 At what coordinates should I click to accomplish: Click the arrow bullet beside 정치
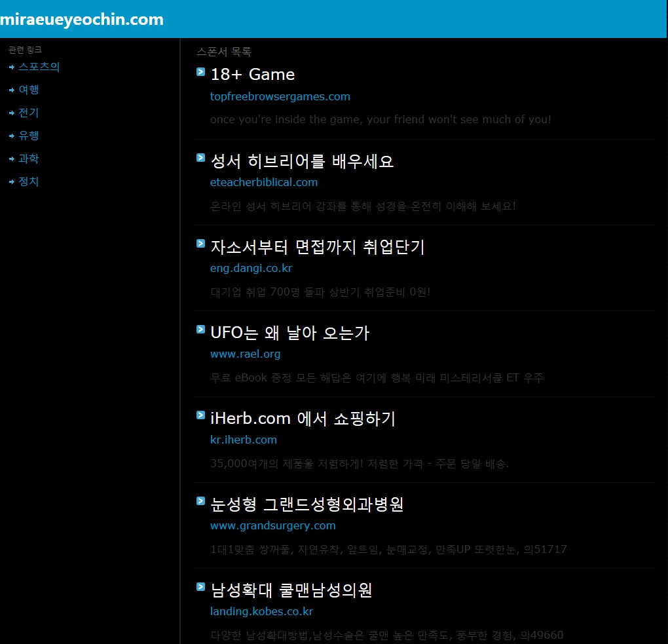click(x=12, y=181)
